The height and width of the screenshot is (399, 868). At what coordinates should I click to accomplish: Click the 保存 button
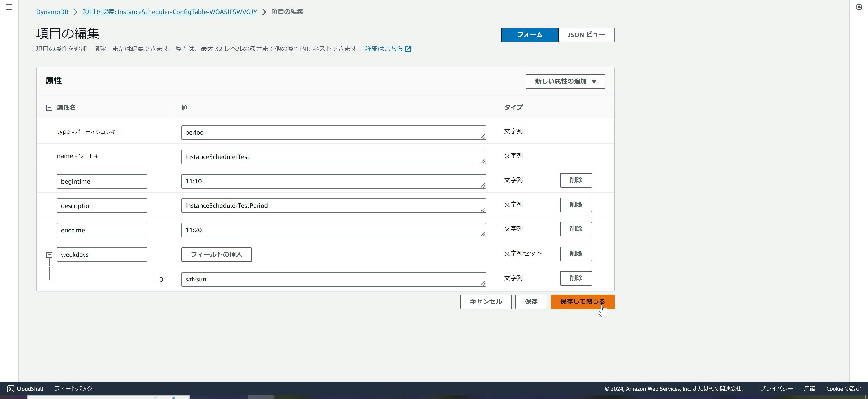[531, 302]
